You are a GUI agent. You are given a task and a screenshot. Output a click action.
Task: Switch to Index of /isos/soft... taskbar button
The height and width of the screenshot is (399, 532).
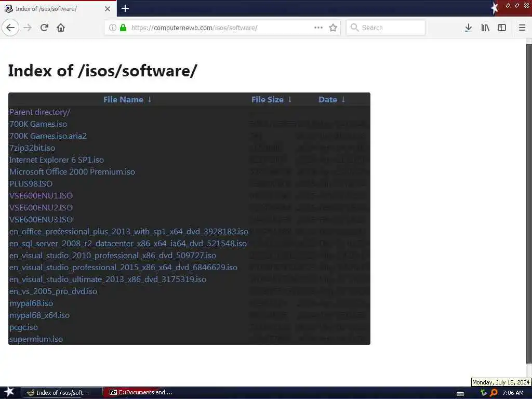tap(62, 393)
